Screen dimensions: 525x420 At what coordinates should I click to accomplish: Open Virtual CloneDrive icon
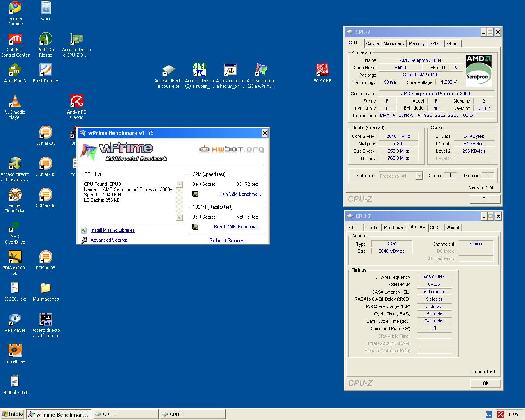[15, 194]
